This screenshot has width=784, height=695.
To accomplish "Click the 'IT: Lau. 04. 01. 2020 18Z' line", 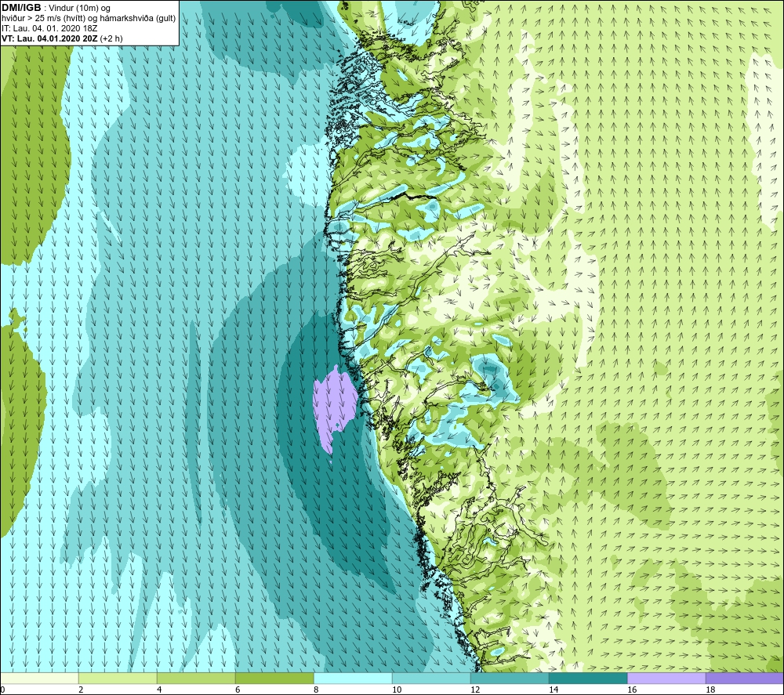I will pos(49,28).
